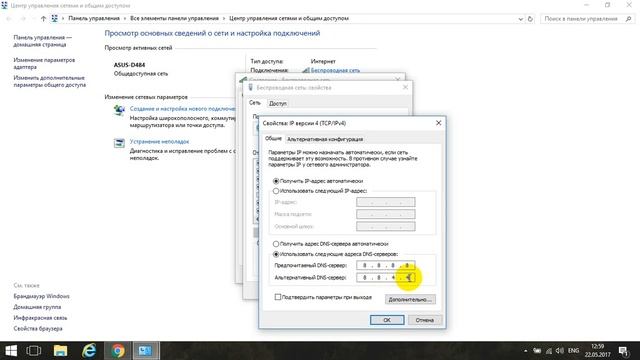Open Google Chrome from the taskbar
The width and height of the screenshot is (640, 360).
click(118, 351)
